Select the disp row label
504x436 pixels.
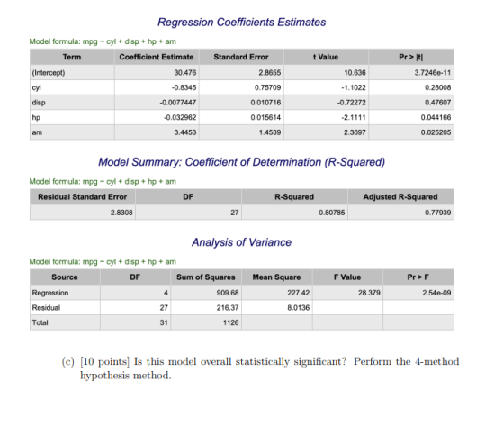point(39,103)
